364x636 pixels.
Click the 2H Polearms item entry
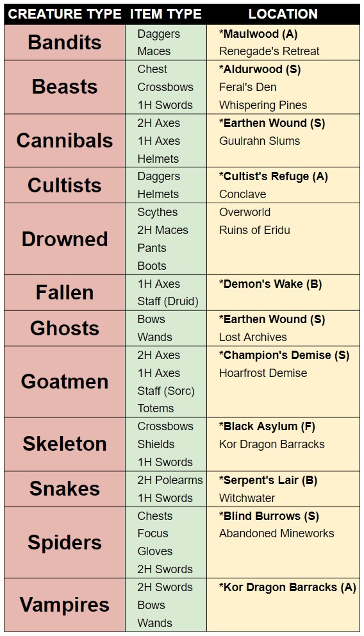click(x=170, y=480)
